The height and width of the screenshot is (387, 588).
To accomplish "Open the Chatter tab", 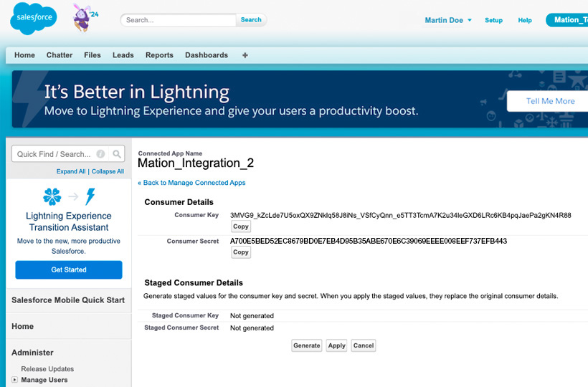I will coord(60,55).
